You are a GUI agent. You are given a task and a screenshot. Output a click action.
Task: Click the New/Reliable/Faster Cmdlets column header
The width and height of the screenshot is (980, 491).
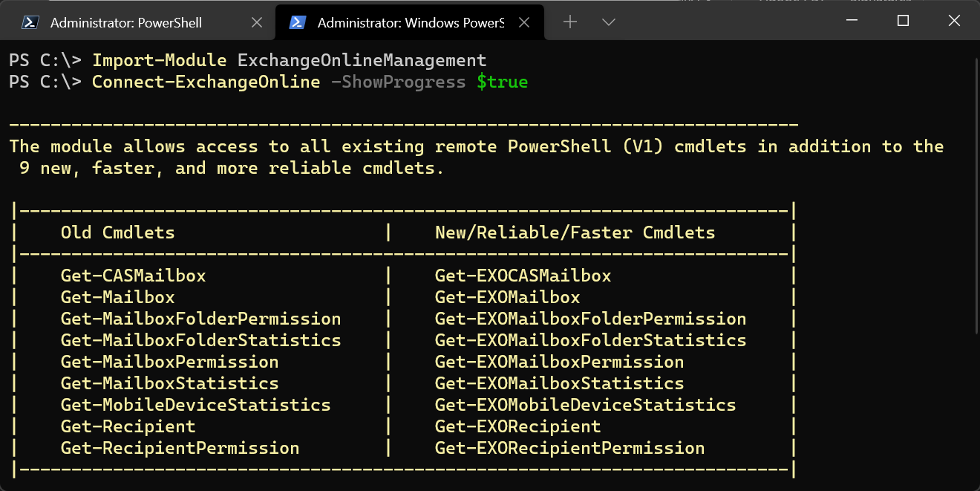coord(575,232)
